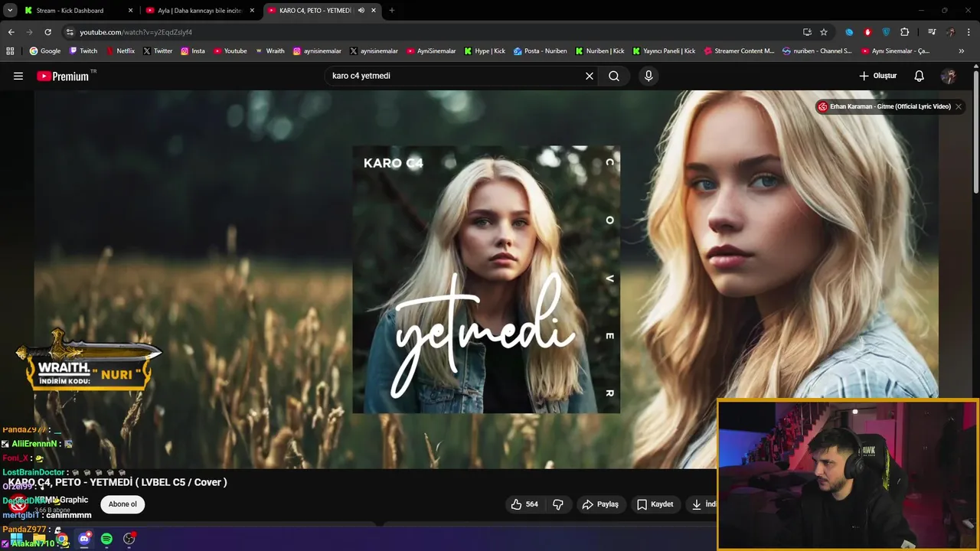Save the video with the Kaydet button
The image size is (980, 551).
[655, 504]
